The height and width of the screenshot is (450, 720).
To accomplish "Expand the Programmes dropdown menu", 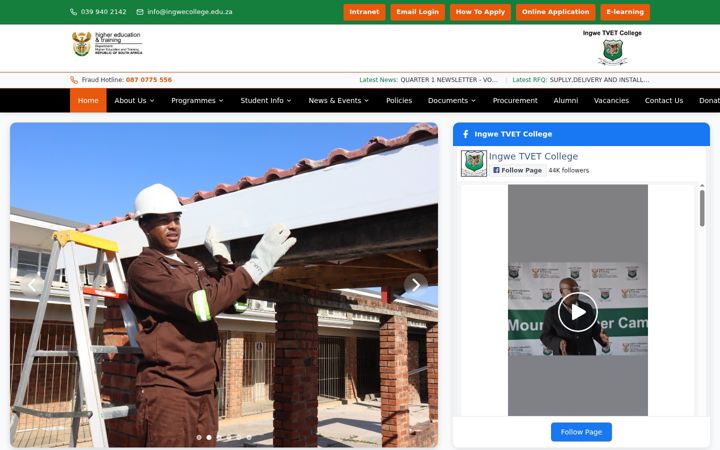I will pos(197,101).
